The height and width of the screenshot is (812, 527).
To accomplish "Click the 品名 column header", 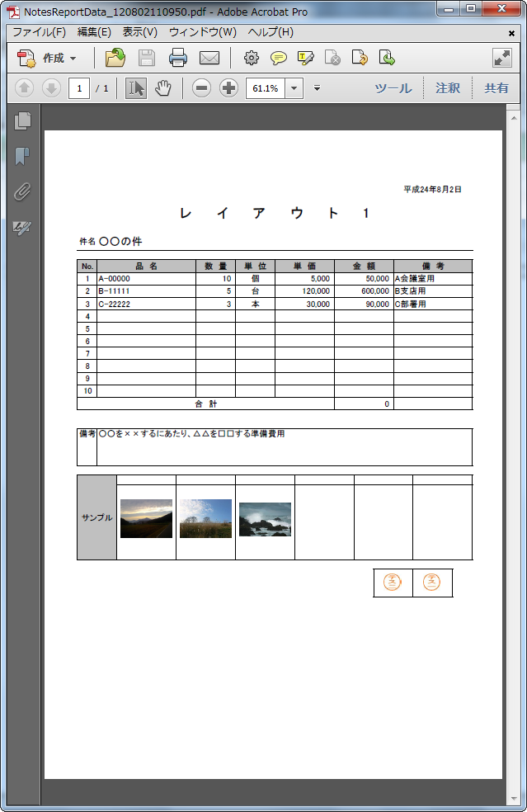I will (147, 267).
